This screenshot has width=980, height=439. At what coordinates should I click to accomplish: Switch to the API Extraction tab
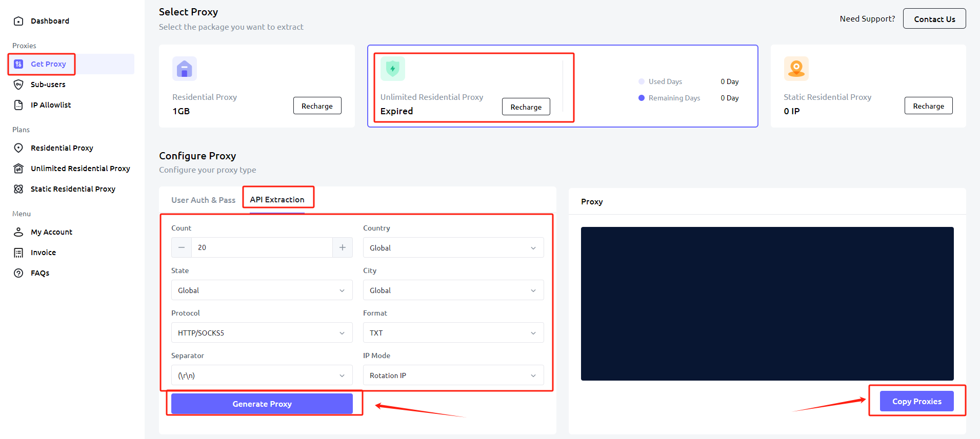click(x=277, y=200)
